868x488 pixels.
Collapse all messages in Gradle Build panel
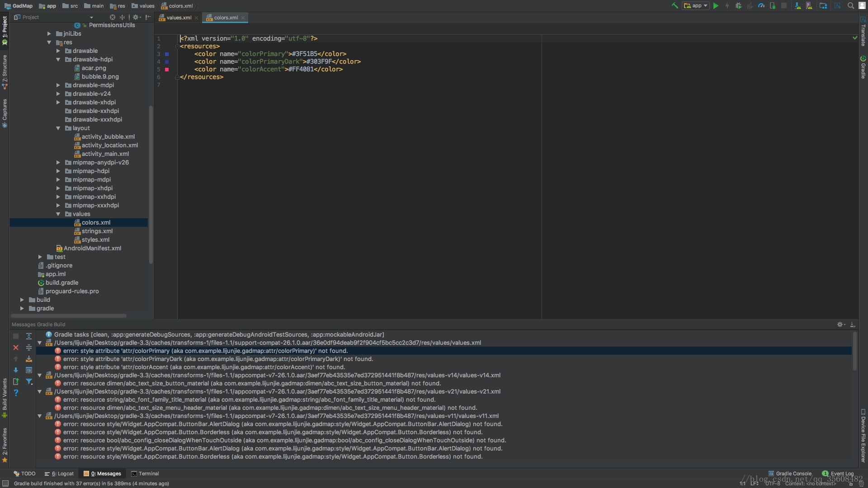[28, 347]
